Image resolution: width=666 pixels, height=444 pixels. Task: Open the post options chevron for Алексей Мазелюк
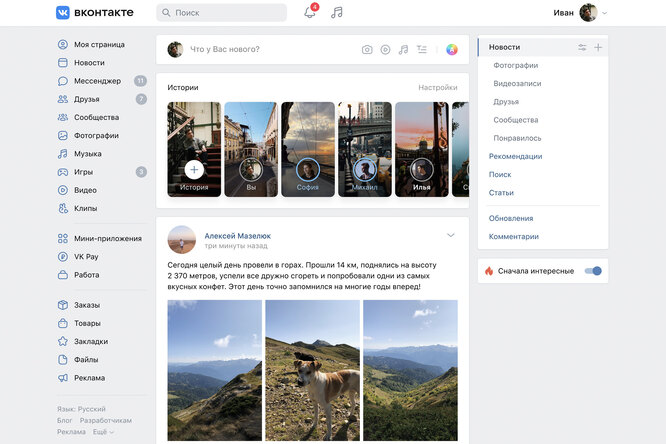[x=451, y=235]
